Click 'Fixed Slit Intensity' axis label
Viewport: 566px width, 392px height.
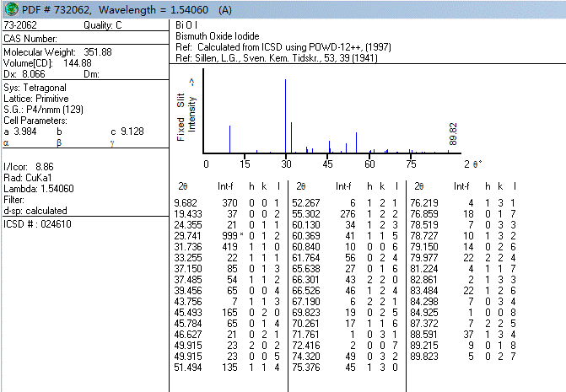(186, 110)
